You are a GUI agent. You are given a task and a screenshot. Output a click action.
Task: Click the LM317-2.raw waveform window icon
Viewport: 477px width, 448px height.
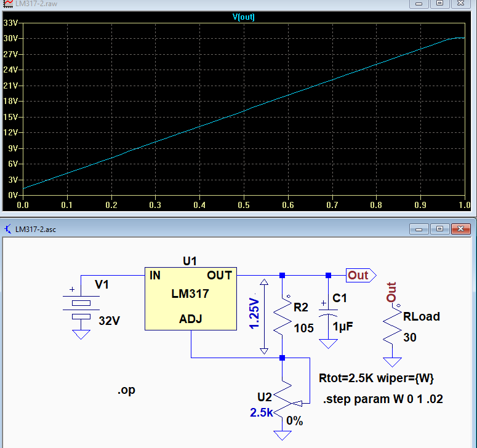click(x=8, y=3)
